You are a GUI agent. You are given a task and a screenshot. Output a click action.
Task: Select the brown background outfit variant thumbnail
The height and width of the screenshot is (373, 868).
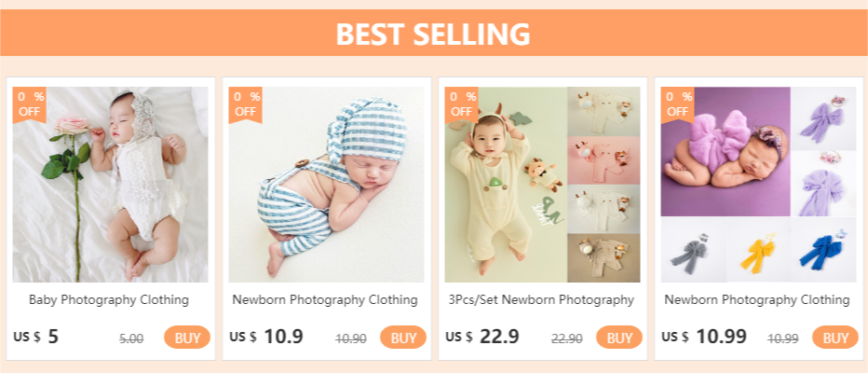604,257
